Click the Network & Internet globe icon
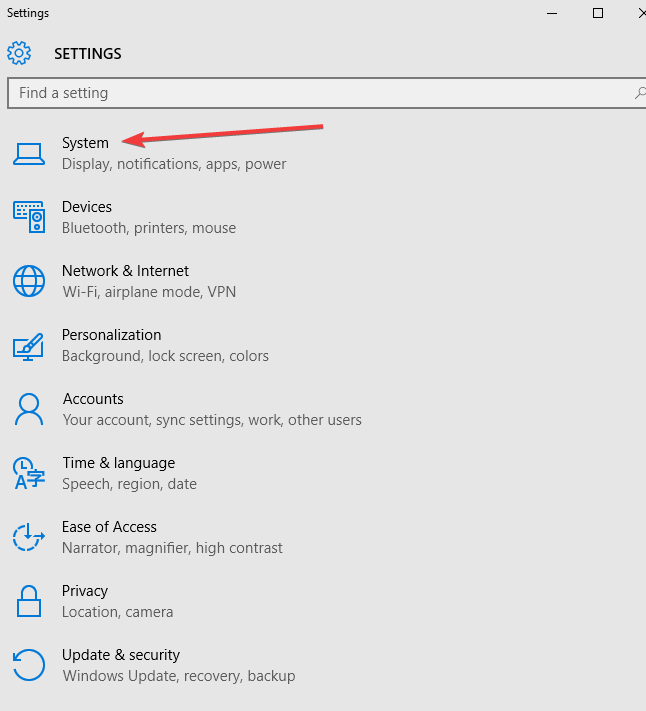Viewport: 646px width, 711px height. pyautogui.click(x=29, y=281)
